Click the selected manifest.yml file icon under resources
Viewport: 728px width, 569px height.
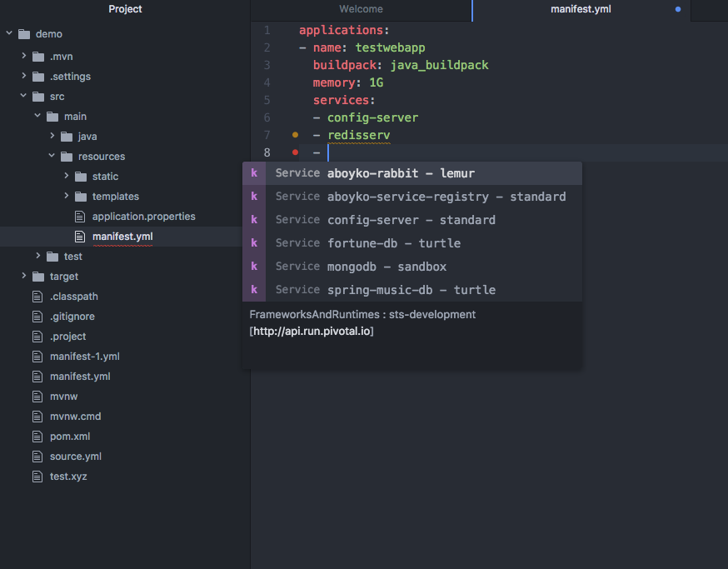(x=80, y=237)
